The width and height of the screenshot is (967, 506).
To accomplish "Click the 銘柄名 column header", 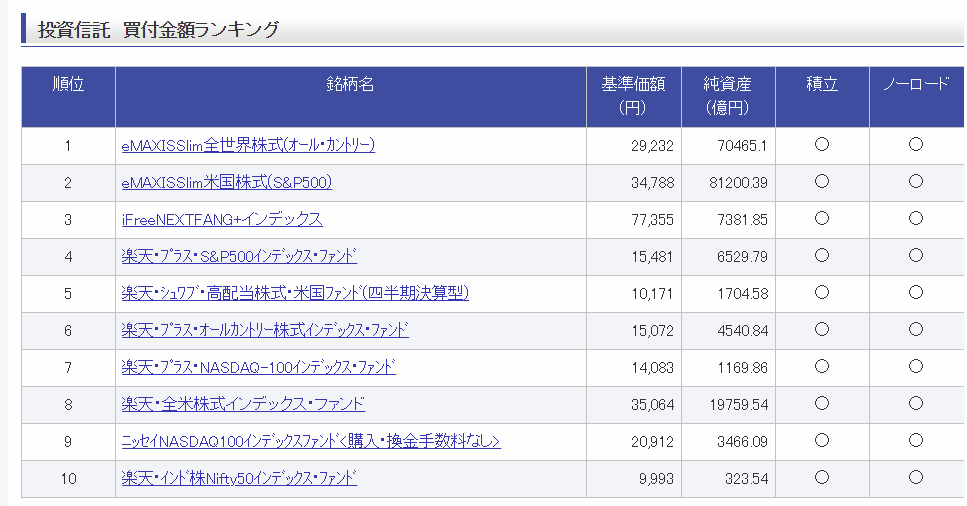I will coord(350,85).
